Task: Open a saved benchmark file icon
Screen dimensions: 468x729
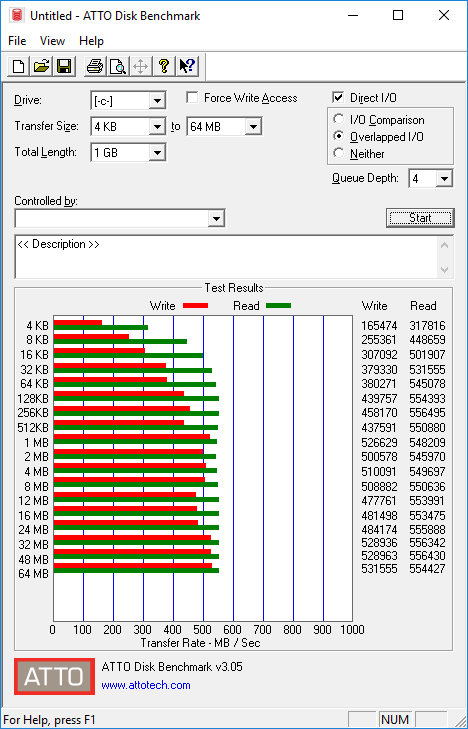Action: point(41,66)
